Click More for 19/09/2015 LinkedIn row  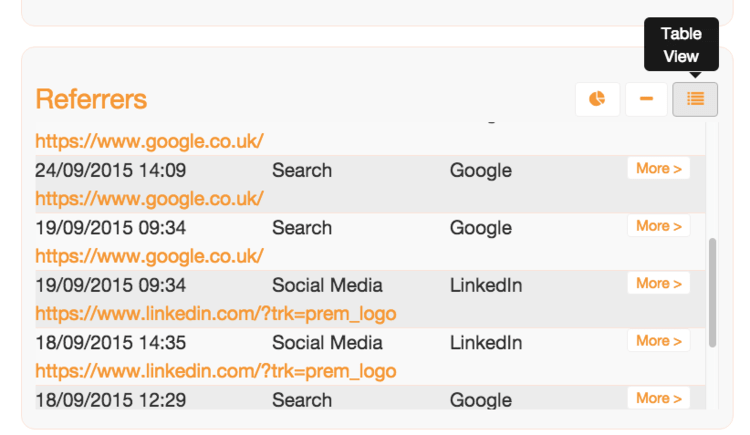659,283
